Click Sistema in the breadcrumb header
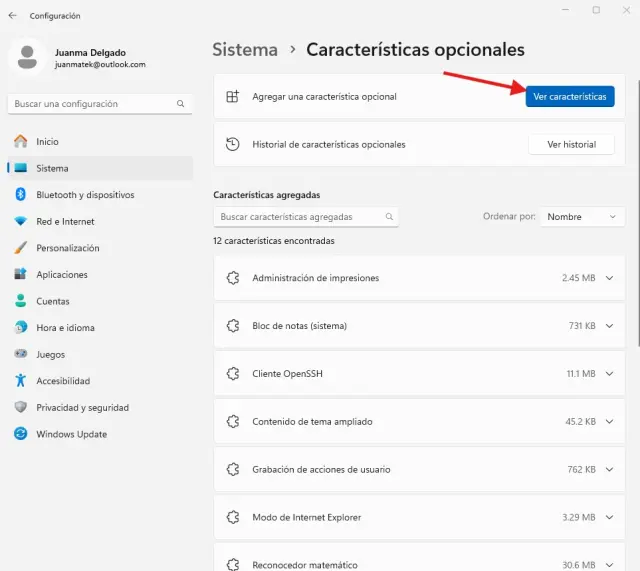The image size is (640, 571). point(245,49)
